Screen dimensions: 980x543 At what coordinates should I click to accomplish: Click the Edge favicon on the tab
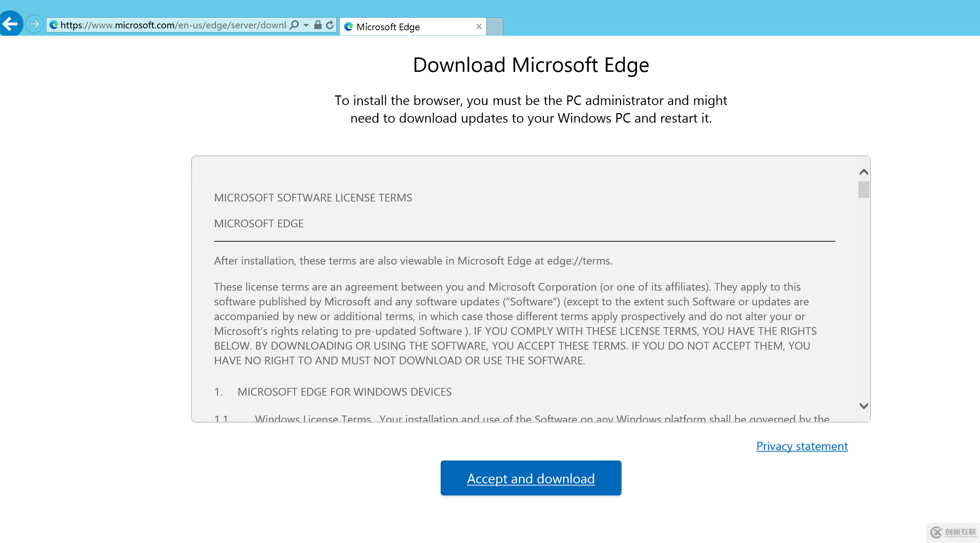[x=348, y=27]
